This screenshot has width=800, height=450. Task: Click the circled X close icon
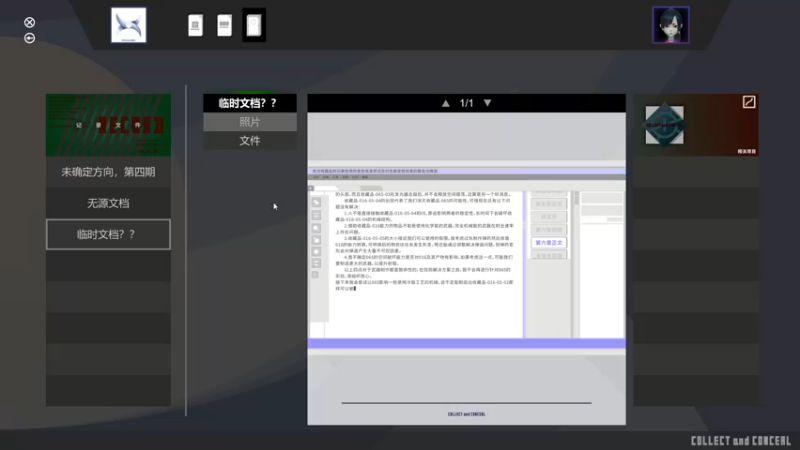pyautogui.click(x=30, y=22)
